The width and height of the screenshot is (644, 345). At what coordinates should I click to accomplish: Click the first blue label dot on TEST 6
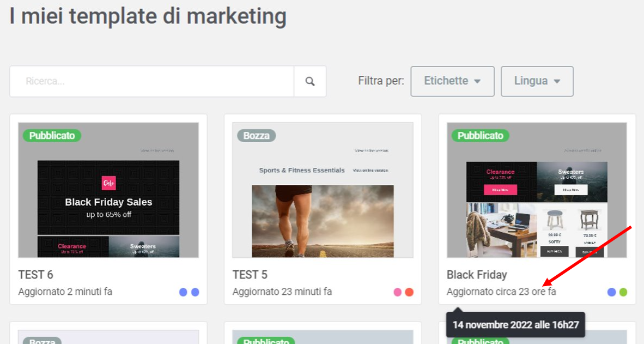(x=183, y=292)
